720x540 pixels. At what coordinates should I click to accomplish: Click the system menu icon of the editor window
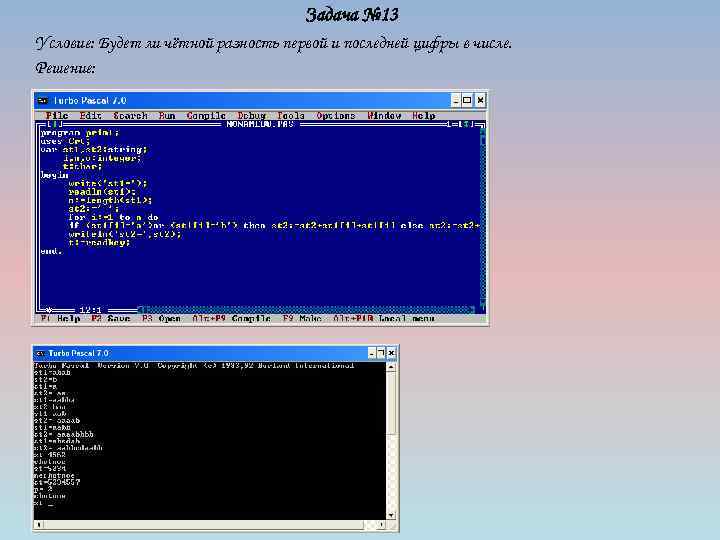click(x=43, y=101)
